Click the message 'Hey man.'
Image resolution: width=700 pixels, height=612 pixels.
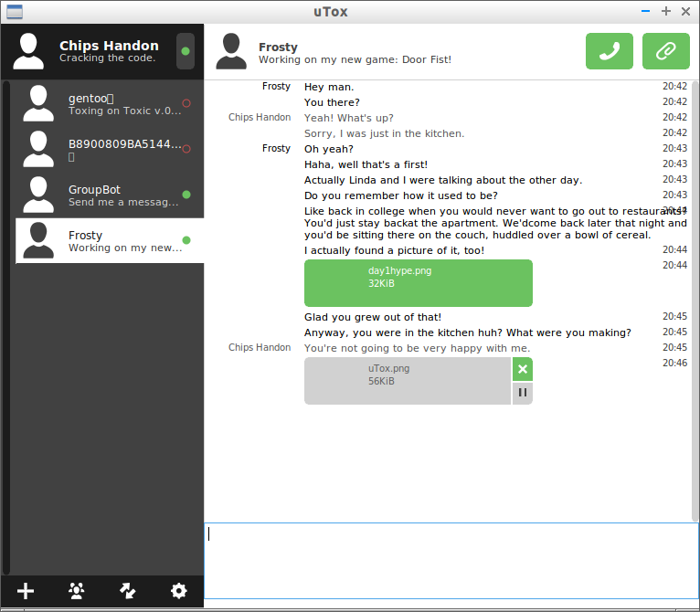click(329, 87)
